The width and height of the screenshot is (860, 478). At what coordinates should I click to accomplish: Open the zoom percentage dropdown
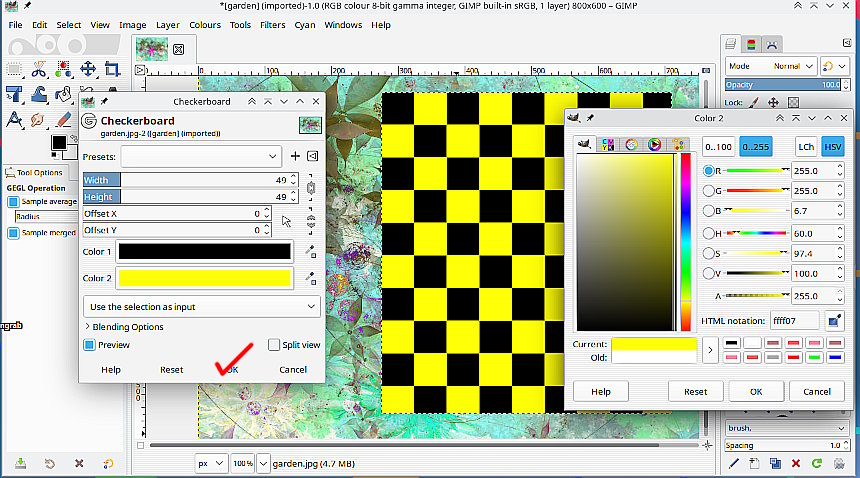tap(263, 464)
